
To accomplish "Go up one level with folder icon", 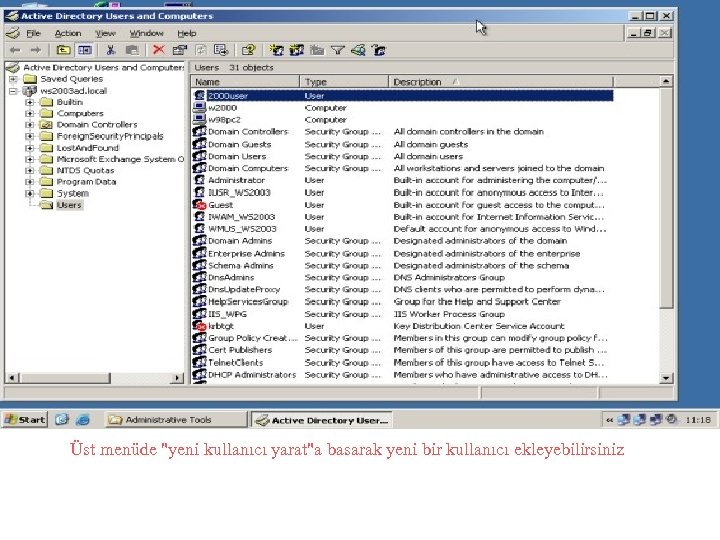I will (x=63, y=50).
